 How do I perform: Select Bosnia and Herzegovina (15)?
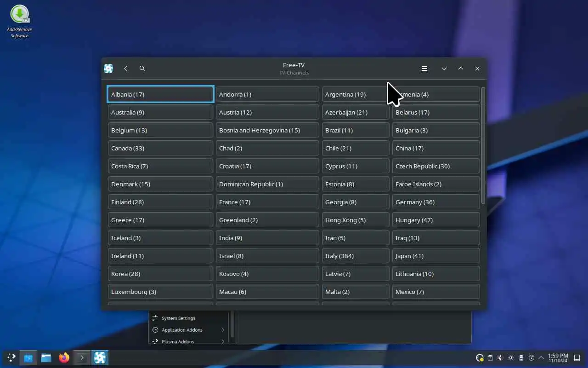pos(267,130)
